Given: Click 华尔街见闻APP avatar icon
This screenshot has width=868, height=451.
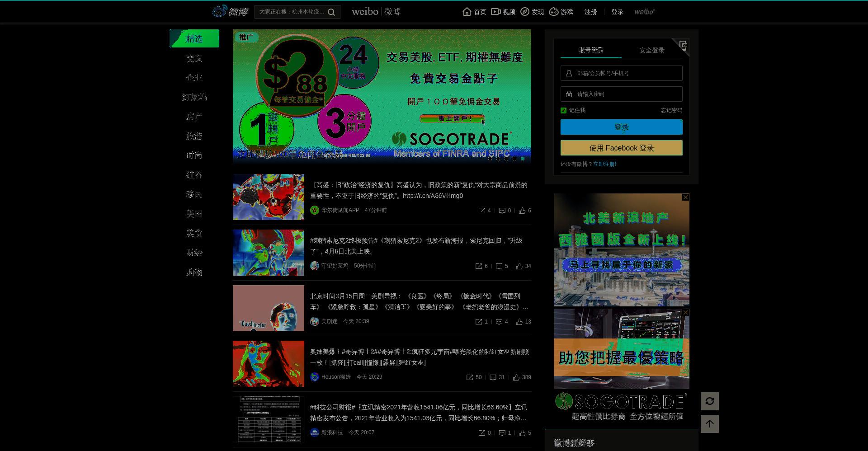Looking at the screenshot, I should point(315,210).
